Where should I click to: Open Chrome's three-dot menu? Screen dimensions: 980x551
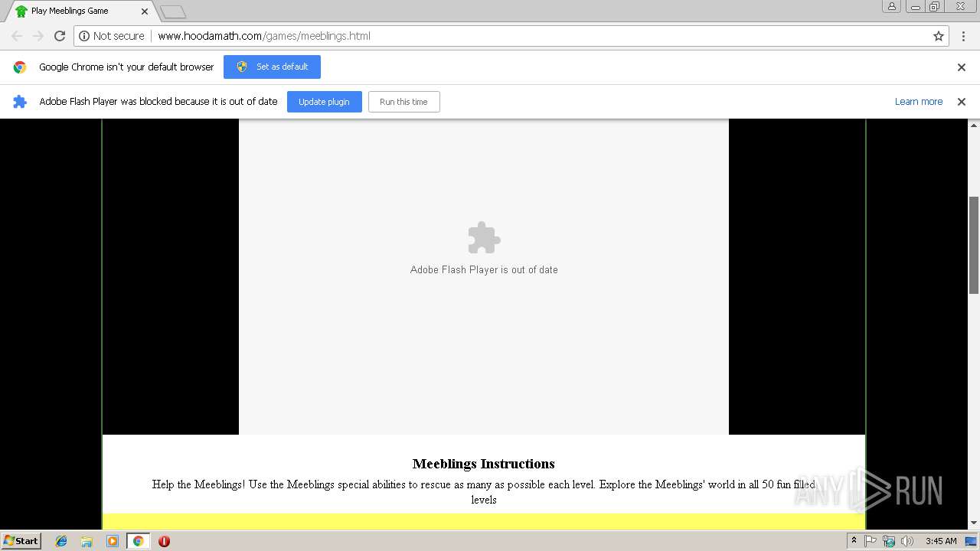[x=964, y=36]
